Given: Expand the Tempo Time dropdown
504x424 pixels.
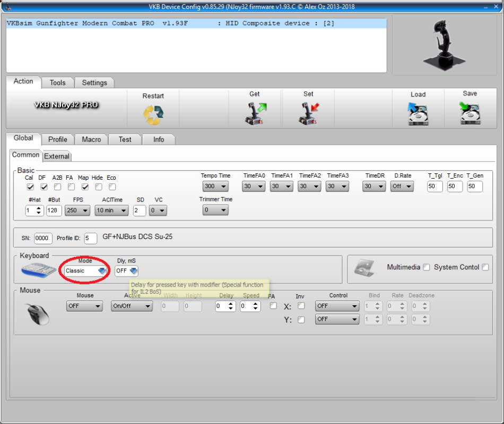Looking at the screenshot, I should tap(215, 187).
